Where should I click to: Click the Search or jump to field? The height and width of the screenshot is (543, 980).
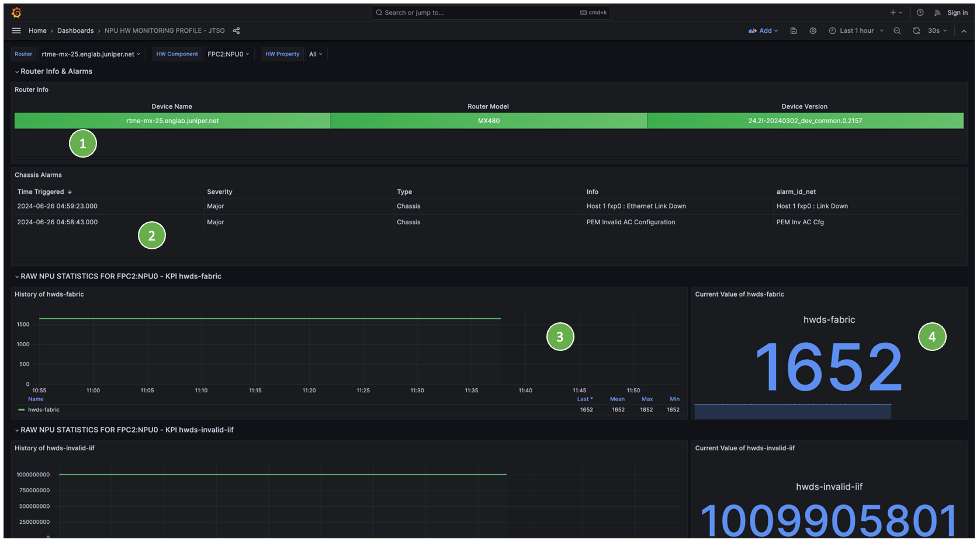[x=490, y=12]
